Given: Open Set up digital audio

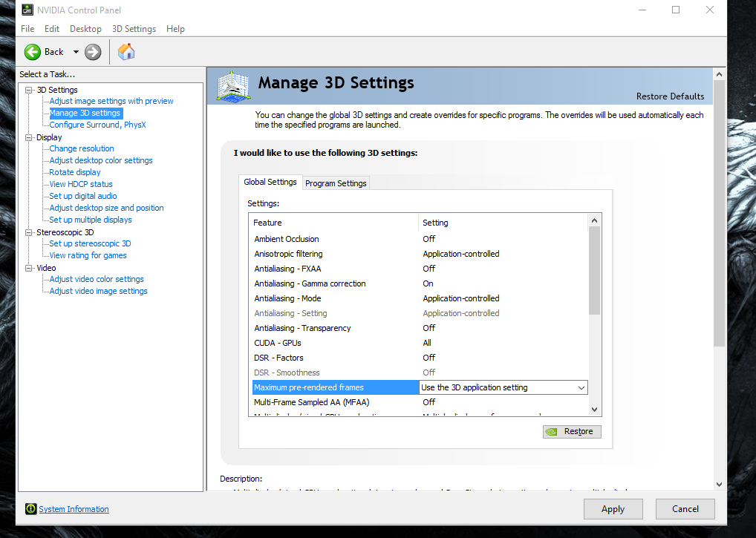Looking at the screenshot, I should [x=83, y=196].
